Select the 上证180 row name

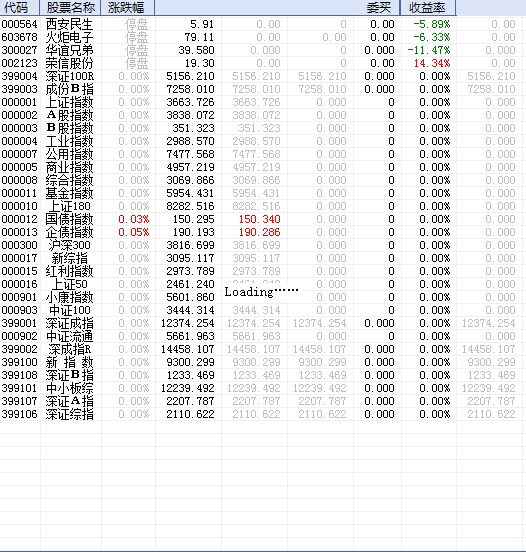69,207
